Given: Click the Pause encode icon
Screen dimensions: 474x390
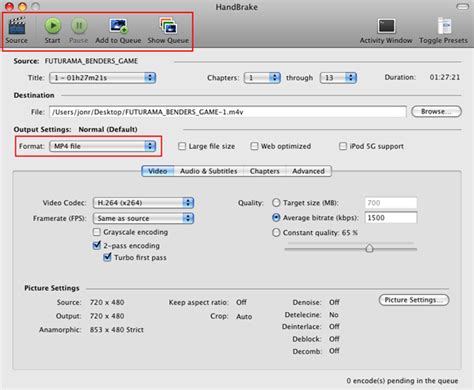Looking at the screenshot, I should (79, 26).
